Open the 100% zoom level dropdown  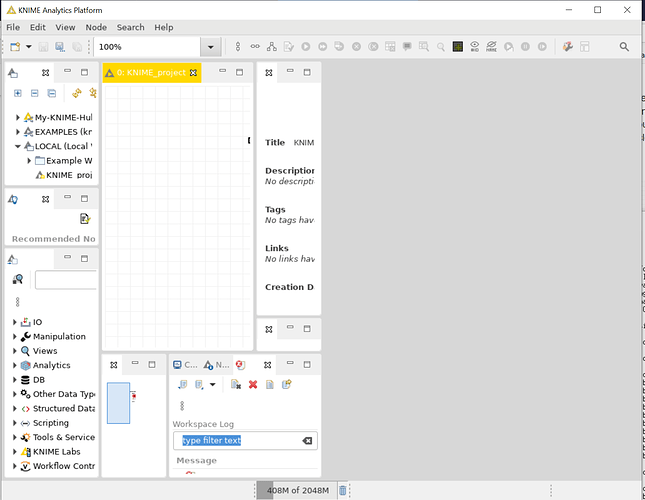click(210, 47)
